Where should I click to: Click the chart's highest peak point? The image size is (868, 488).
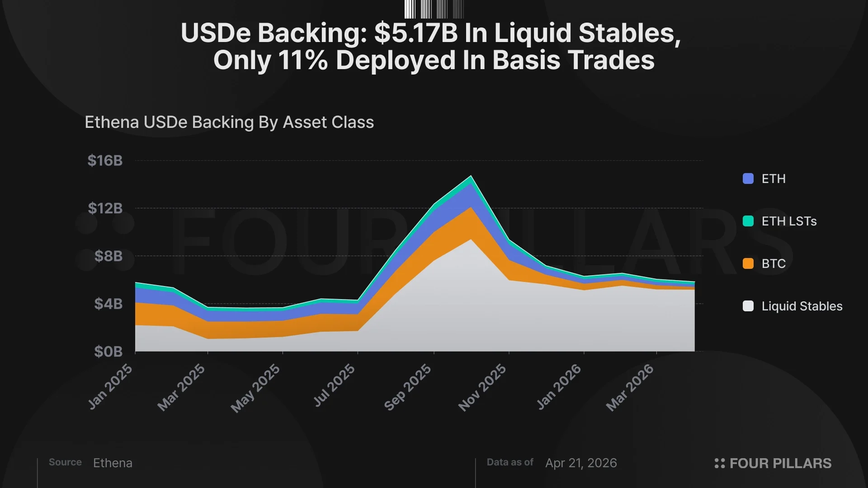[x=471, y=176]
